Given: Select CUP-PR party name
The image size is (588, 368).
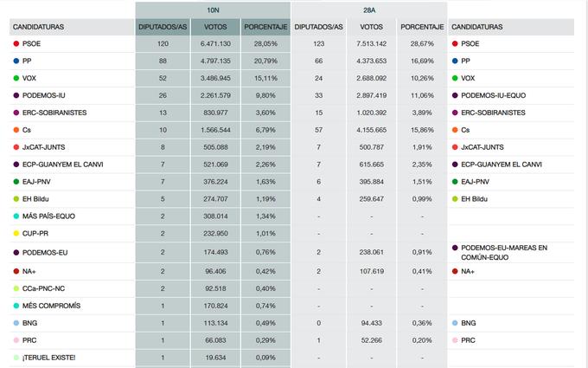Looking at the screenshot, I should pos(35,233).
